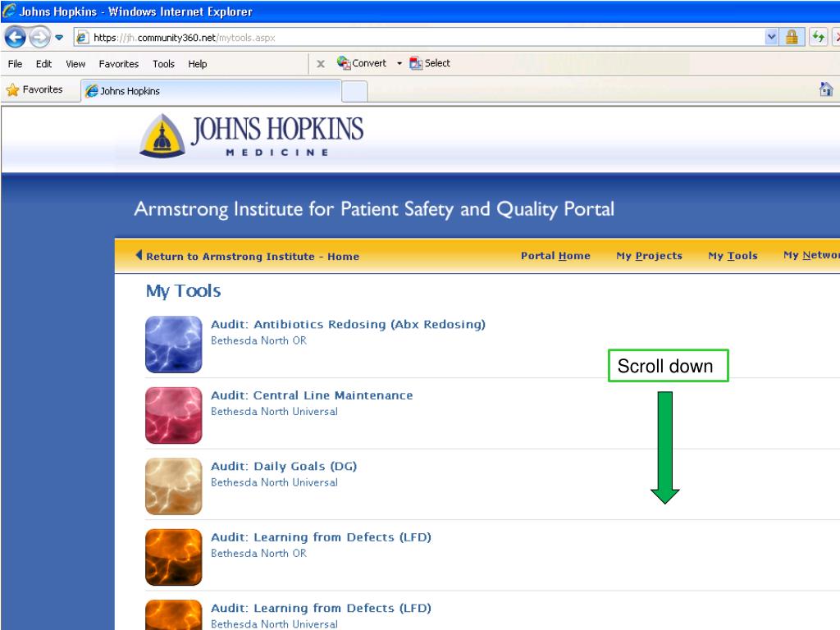Click the Convert toolbar button
The width and height of the screenshot is (840, 630).
pyautogui.click(x=362, y=62)
